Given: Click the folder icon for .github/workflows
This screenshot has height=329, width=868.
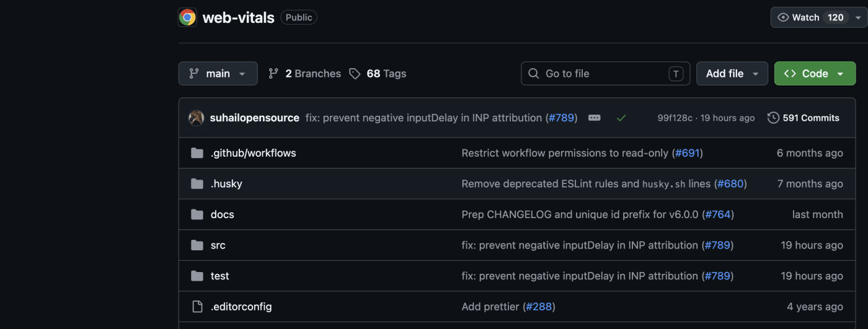Looking at the screenshot, I should pyautogui.click(x=197, y=153).
